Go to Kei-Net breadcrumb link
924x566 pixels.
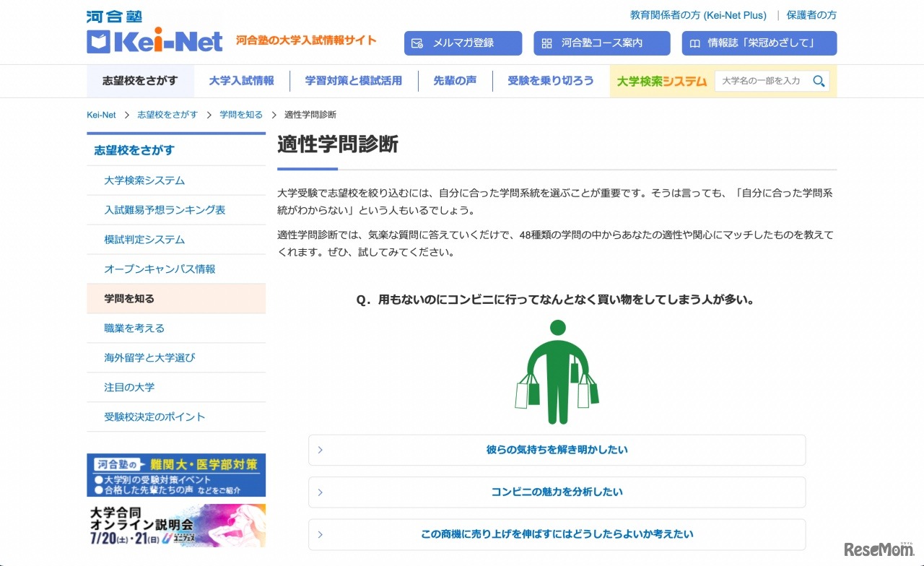point(101,115)
